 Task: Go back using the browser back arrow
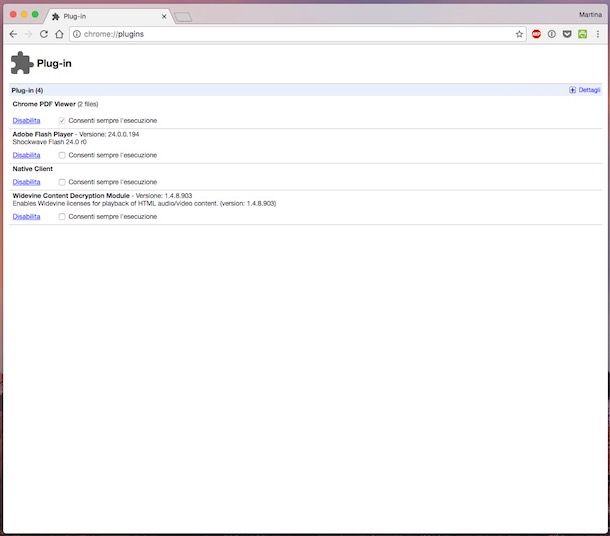(13, 34)
